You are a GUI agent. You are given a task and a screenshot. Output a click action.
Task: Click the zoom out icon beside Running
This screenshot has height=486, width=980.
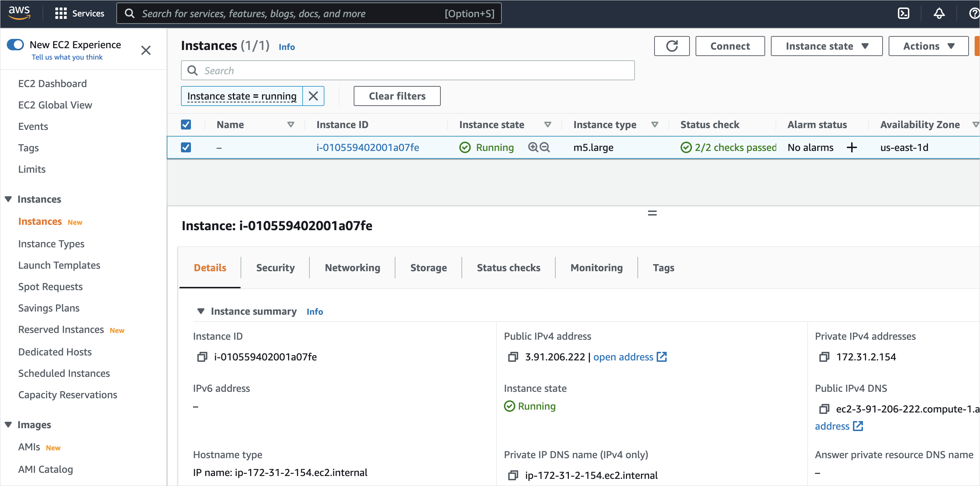point(545,147)
